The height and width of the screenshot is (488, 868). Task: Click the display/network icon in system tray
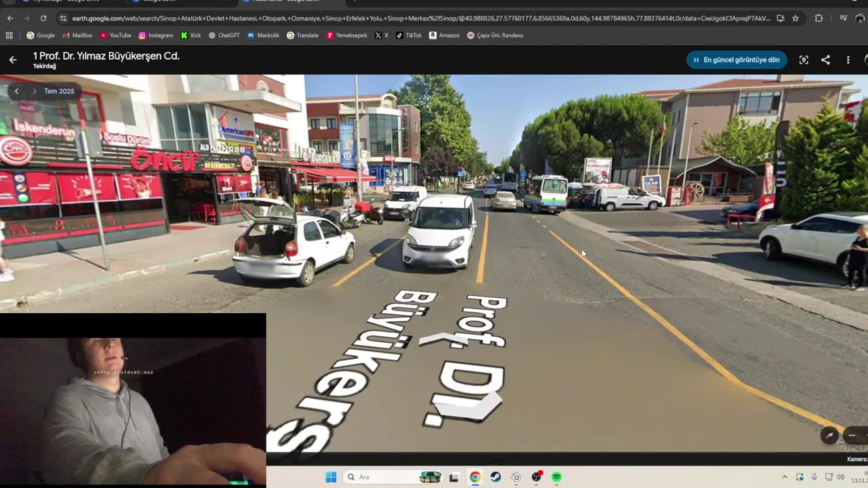click(829, 477)
